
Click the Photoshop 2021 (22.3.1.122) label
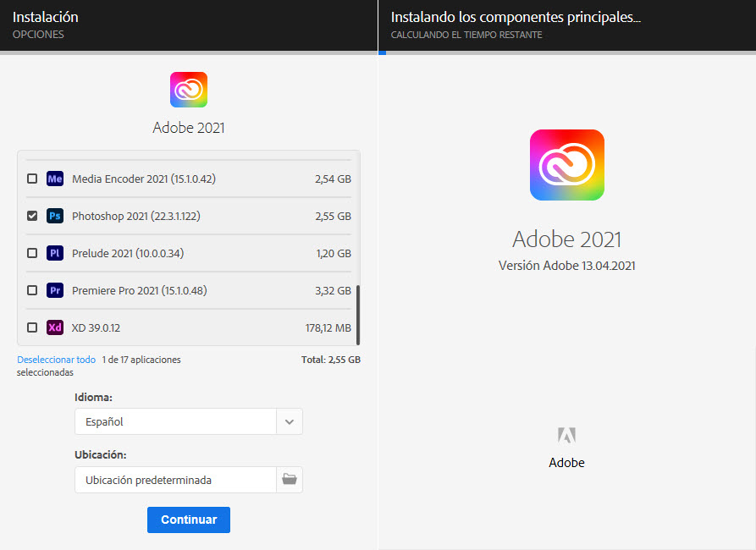pyautogui.click(x=136, y=216)
